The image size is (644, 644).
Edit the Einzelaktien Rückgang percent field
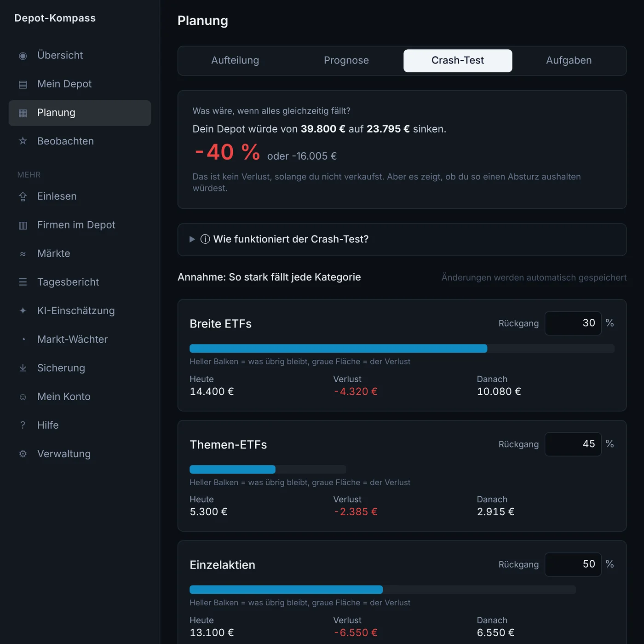(x=573, y=564)
